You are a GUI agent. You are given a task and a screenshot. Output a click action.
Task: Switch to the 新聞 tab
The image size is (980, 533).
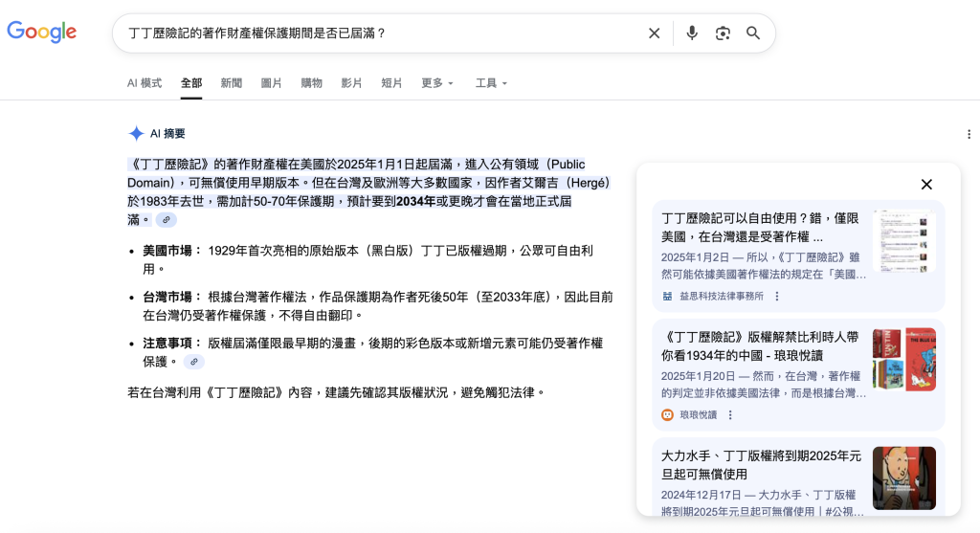(232, 83)
